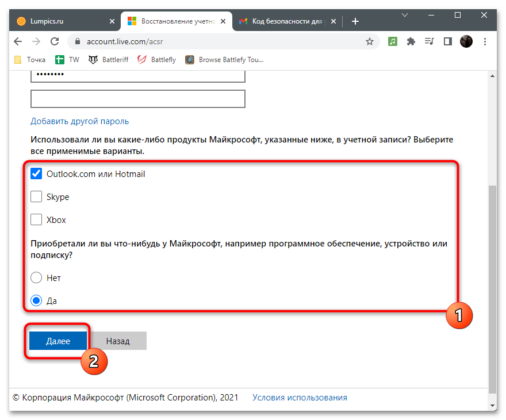Select the Да radio button

tap(36, 300)
